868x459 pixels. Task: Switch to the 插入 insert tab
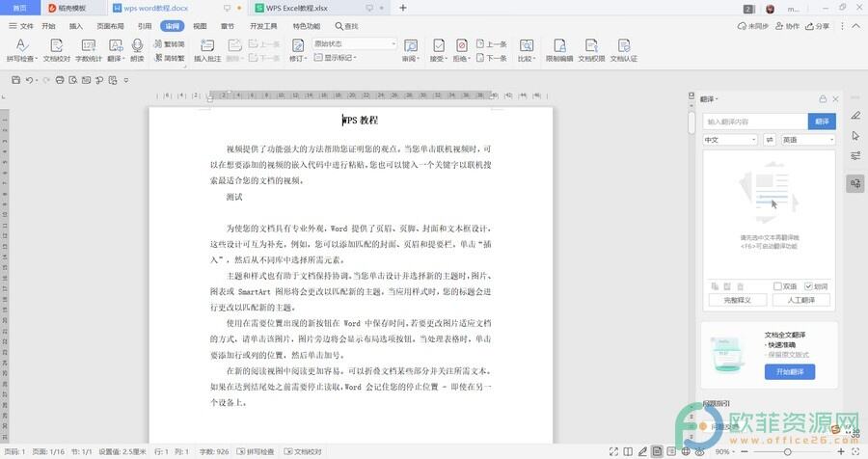coord(76,26)
